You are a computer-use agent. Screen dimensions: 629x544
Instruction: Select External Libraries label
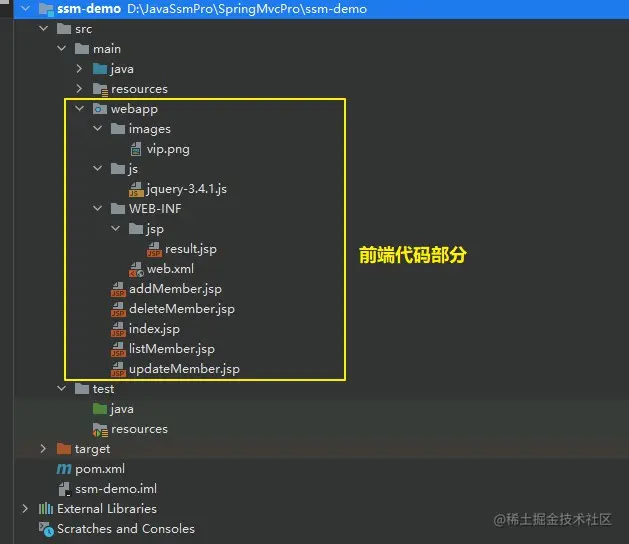[107, 509]
